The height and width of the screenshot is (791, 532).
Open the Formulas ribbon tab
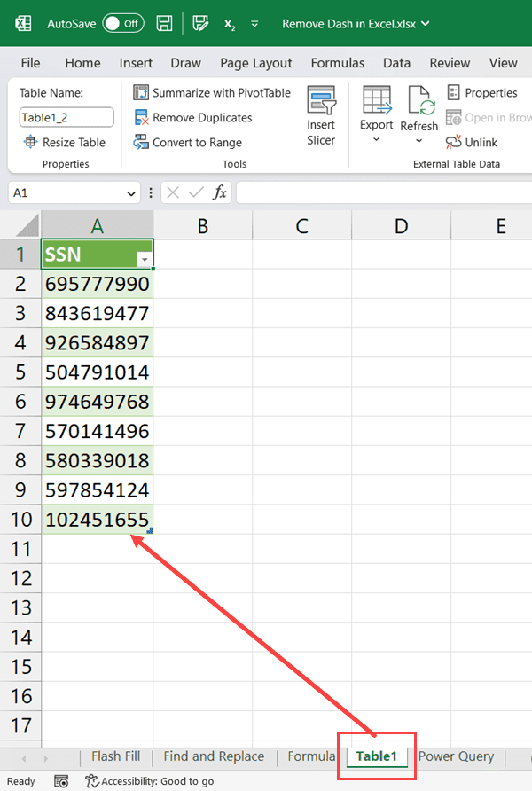click(x=337, y=63)
